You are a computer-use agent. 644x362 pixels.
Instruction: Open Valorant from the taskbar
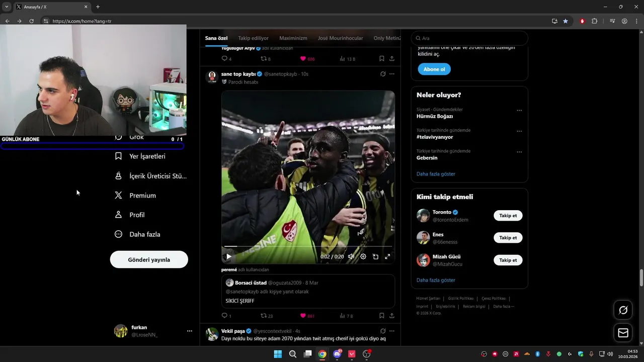pos(352,354)
